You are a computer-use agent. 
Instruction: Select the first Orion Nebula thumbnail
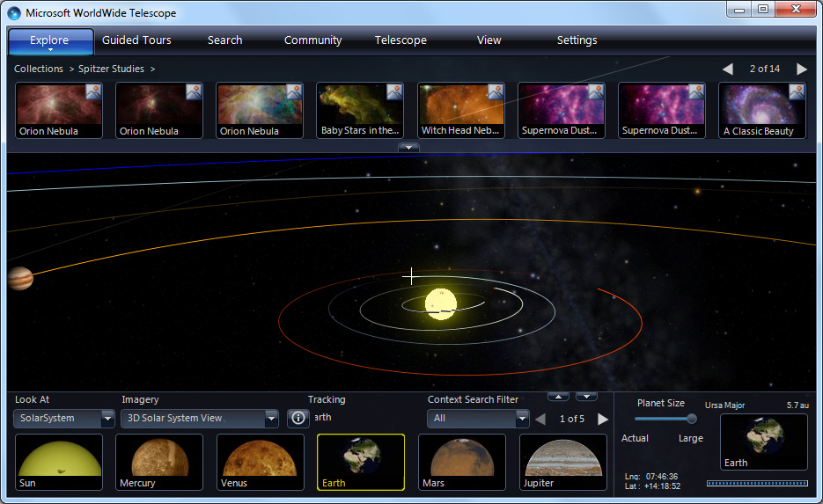point(59,110)
